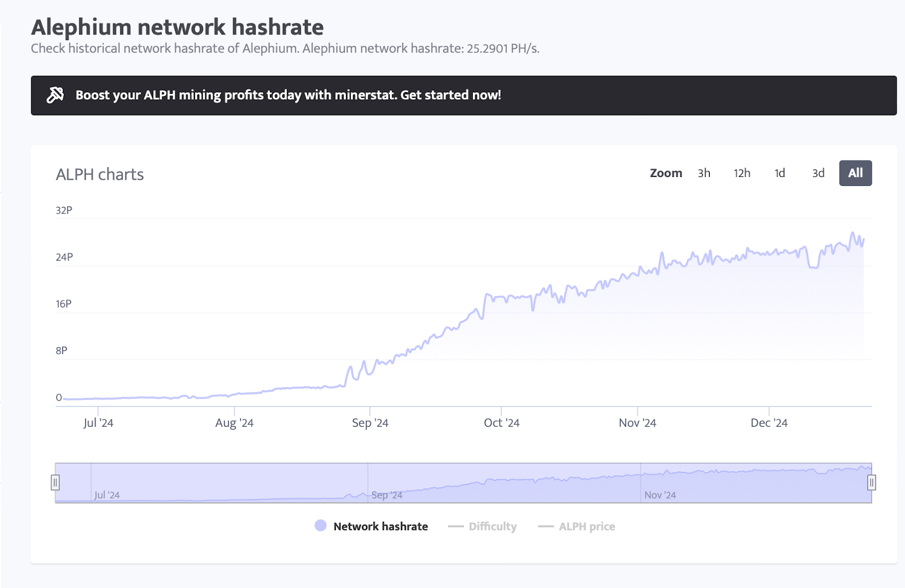Viewport: 905px width, 588px height.
Task: Click the Oct '24 x-axis label
Action: pos(502,423)
